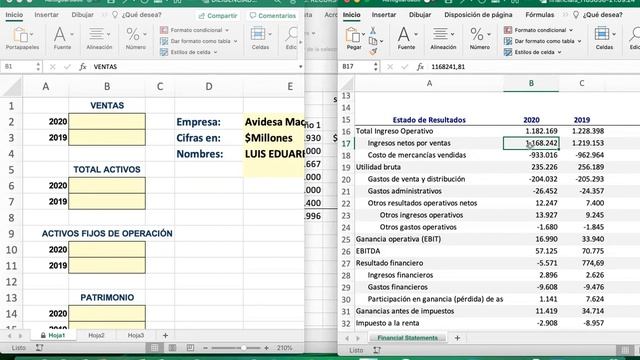Cancel entry X in right window formula bar
Image resolution: width=640 pixels, height=360 pixels.
click(390, 67)
